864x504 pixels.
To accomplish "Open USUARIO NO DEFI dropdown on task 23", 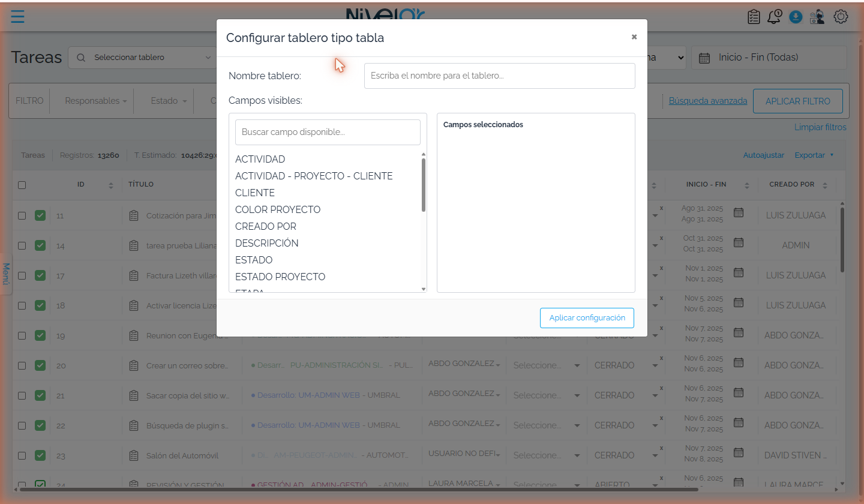I will click(x=464, y=454).
